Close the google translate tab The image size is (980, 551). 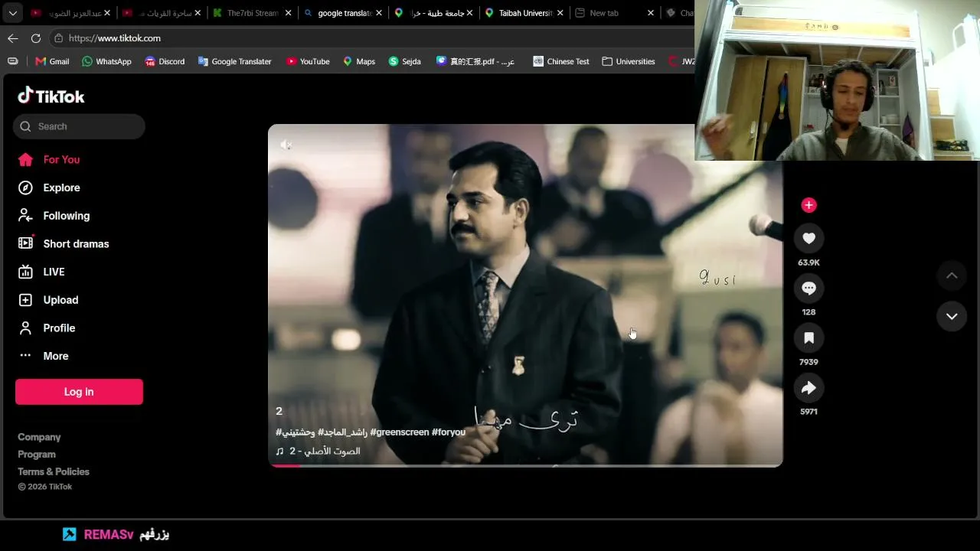coord(378,13)
